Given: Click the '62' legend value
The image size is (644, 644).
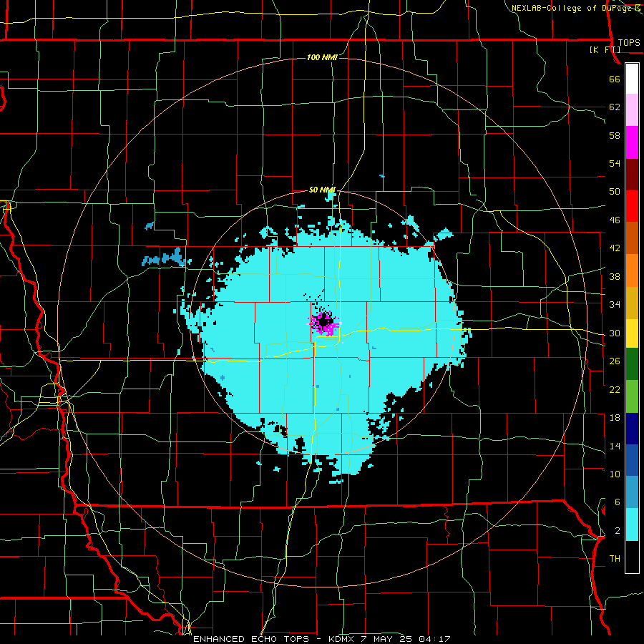Looking at the screenshot, I should [x=615, y=107].
